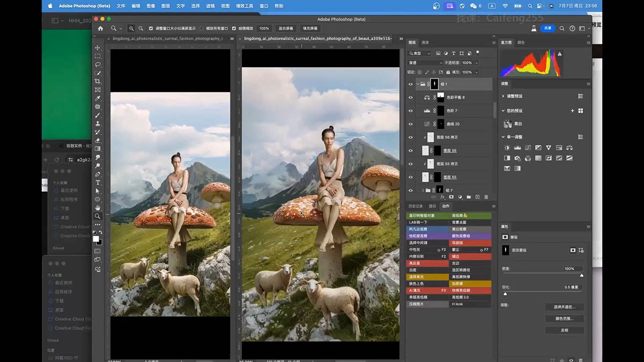Expand the 调整预设 section
The image size is (644, 362).
pos(503,97)
